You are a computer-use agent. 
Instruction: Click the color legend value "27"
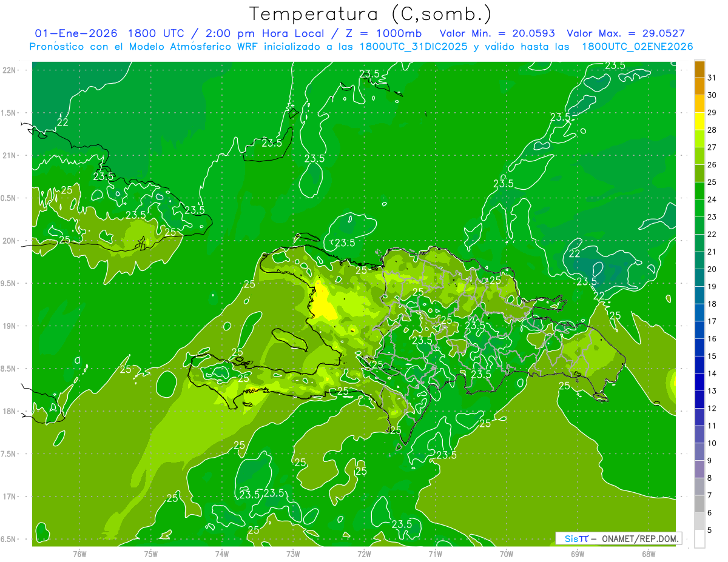712,147
